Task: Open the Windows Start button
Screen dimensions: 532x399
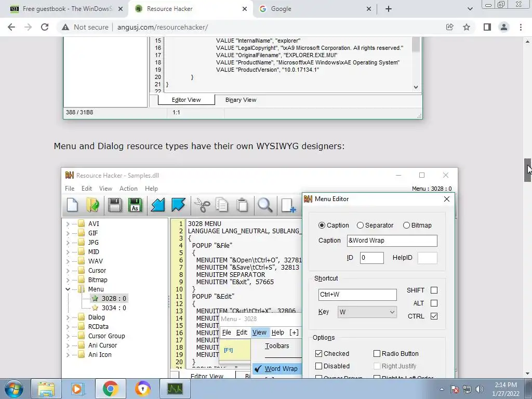Action: [14, 389]
